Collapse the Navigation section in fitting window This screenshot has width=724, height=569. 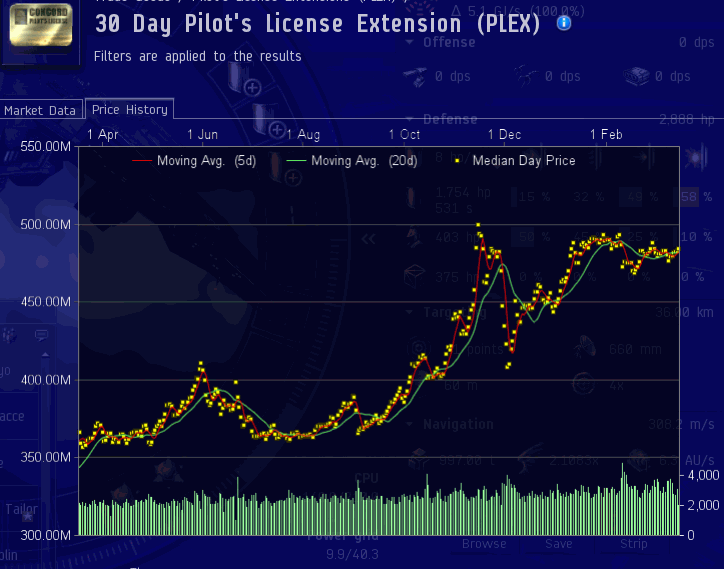(409, 424)
